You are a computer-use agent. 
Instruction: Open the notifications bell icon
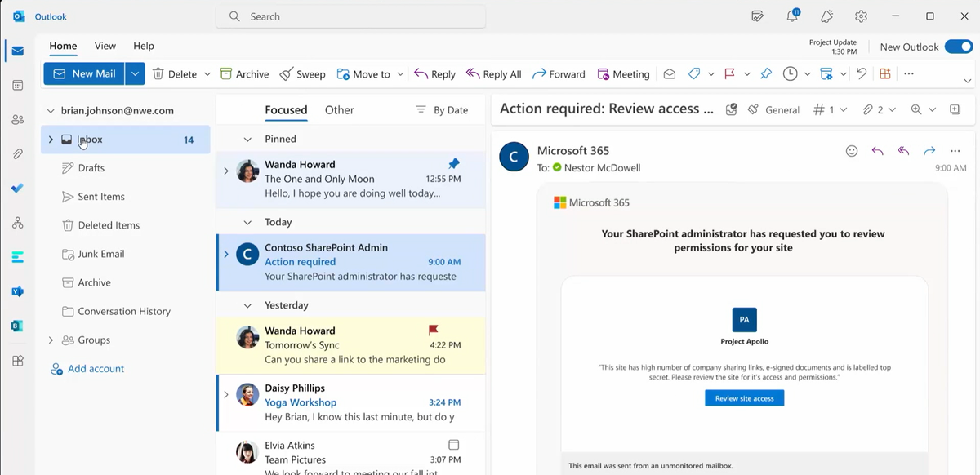tap(792, 16)
